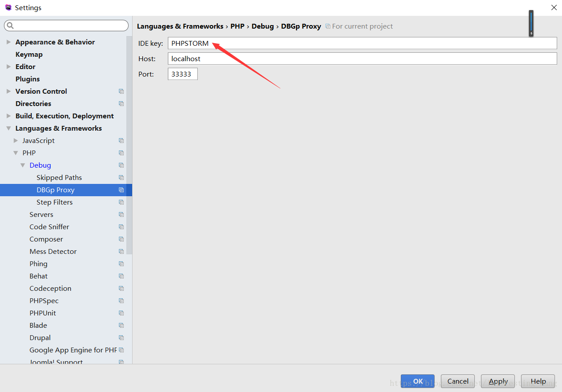Select the DBGp Proxy tree row
Viewport: 562px width, 392px height.
[x=66, y=190]
